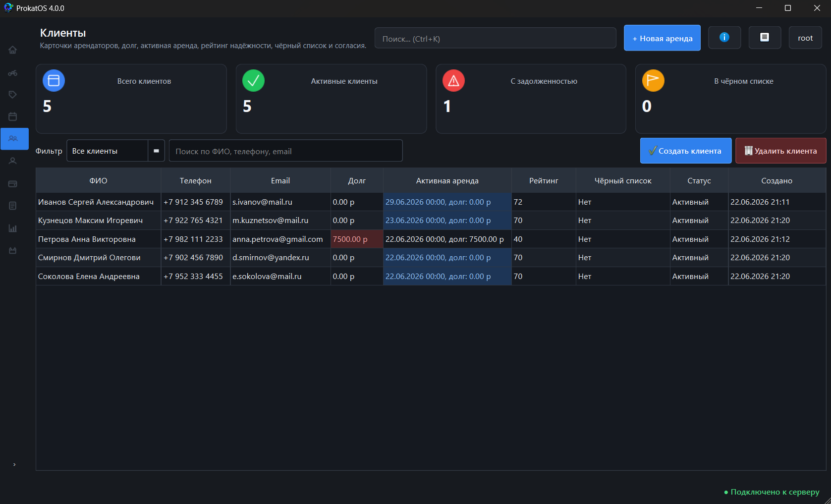Sort by the Чёрный список column header

(x=623, y=181)
